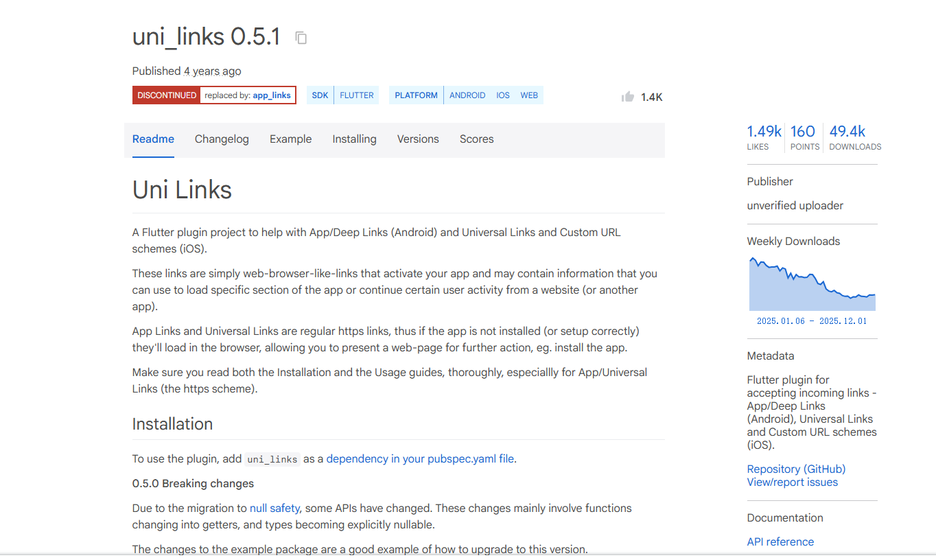Open the Changelog tab
Viewport: 936px width, 560px height.
pos(222,139)
